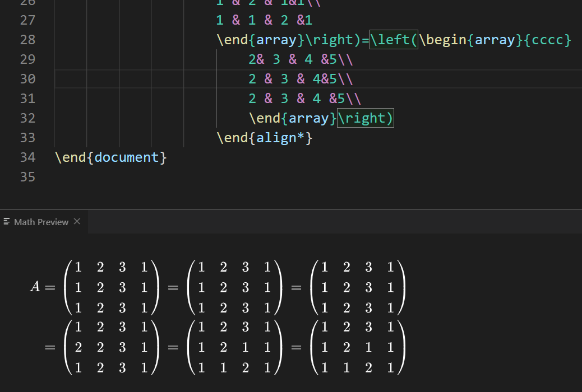Screen dimensions: 582x392
Task: Click \end{array}\right)= on line 28
Action: coord(293,40)
